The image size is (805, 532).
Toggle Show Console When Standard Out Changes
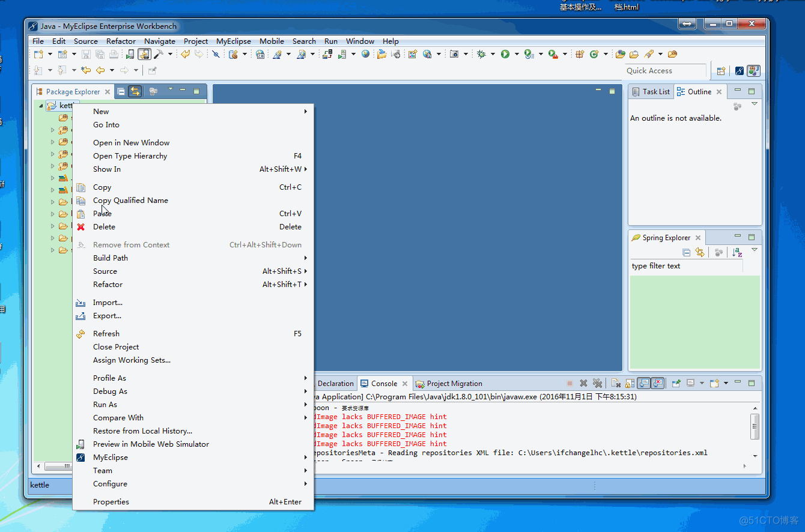(x=643, y=383)
